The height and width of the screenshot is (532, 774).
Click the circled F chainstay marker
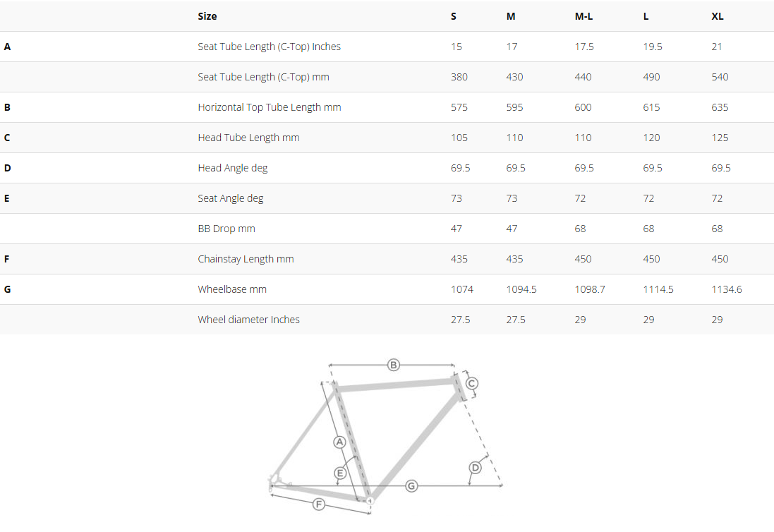pyautogui.click(x=319, y=504)
